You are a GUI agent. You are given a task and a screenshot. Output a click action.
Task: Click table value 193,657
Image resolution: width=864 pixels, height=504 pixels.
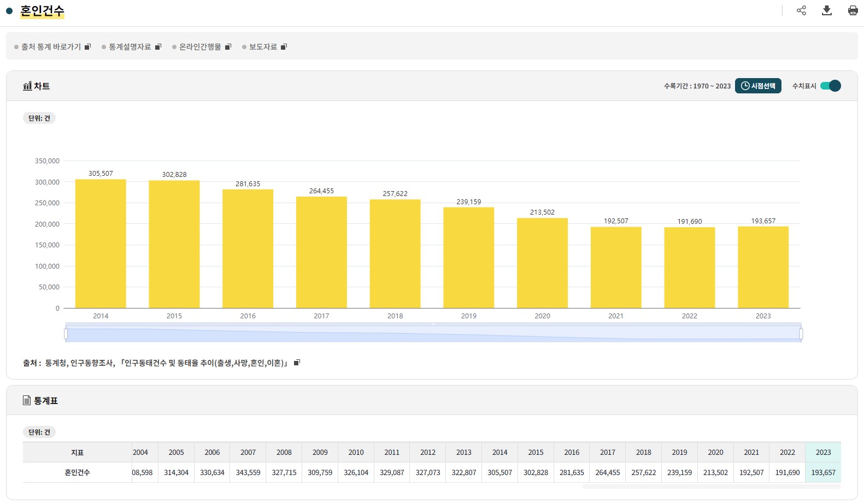tap(823, 472)
